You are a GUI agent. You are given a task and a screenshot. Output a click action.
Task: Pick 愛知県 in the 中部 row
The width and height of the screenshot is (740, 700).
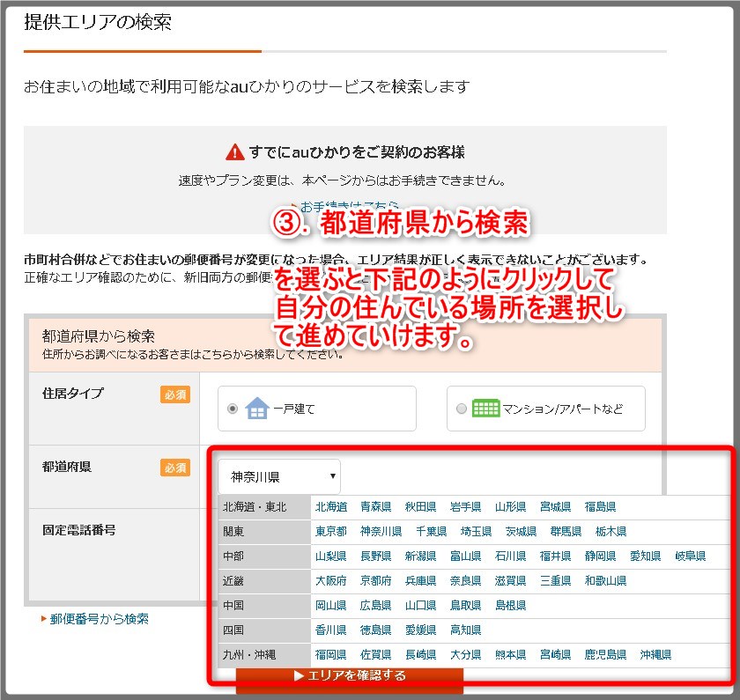point(645,556)
